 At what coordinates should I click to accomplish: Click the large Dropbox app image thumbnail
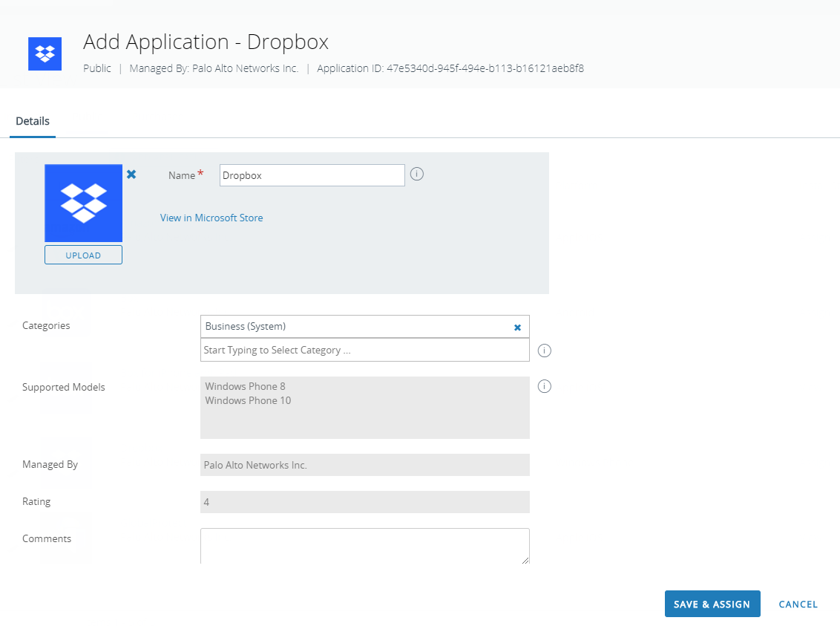coord(83,203)
